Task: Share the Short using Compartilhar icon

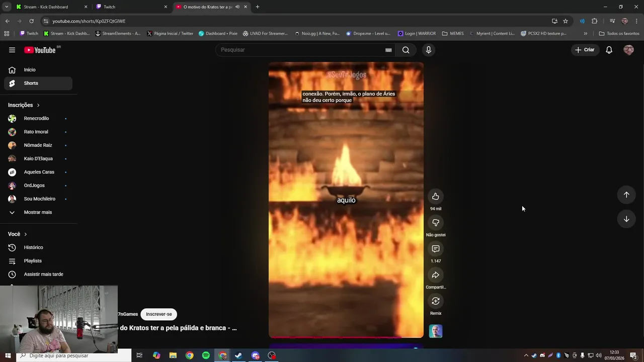Action: 436,275
